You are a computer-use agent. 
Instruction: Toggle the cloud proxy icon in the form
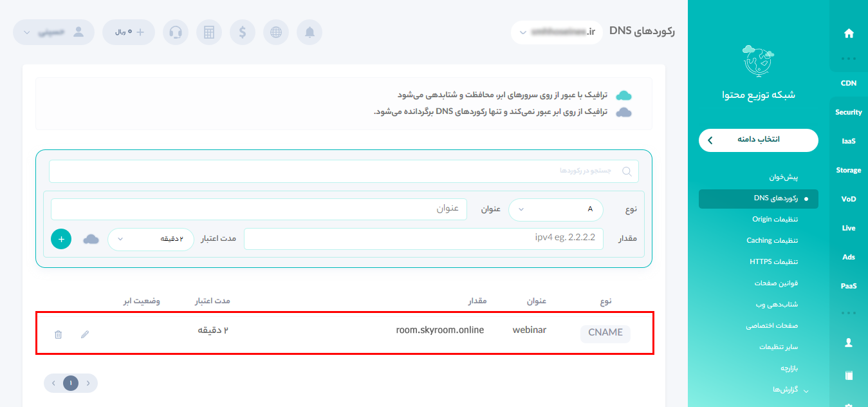coord(91,239)
